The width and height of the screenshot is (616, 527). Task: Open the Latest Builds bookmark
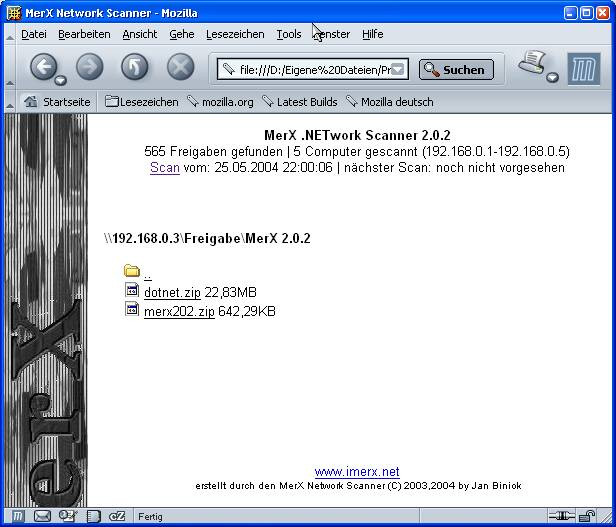point(300,102)
